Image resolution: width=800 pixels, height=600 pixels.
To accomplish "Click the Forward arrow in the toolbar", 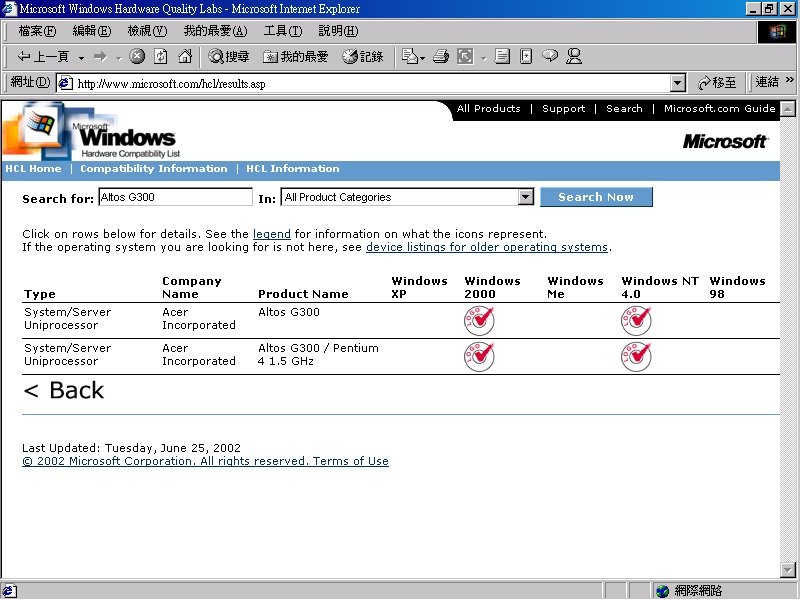I will click(x=101, y=56).
